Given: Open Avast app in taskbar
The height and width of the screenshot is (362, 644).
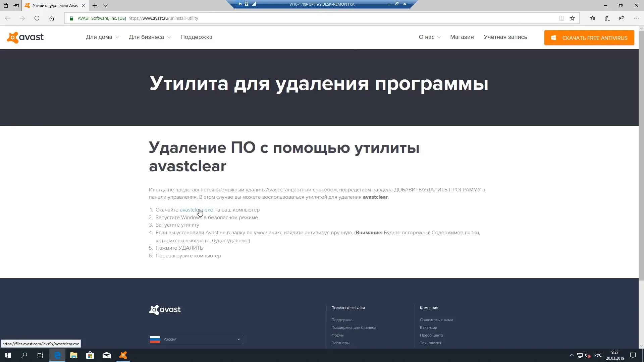Looking at the screenshot, I should coord(123,355).
